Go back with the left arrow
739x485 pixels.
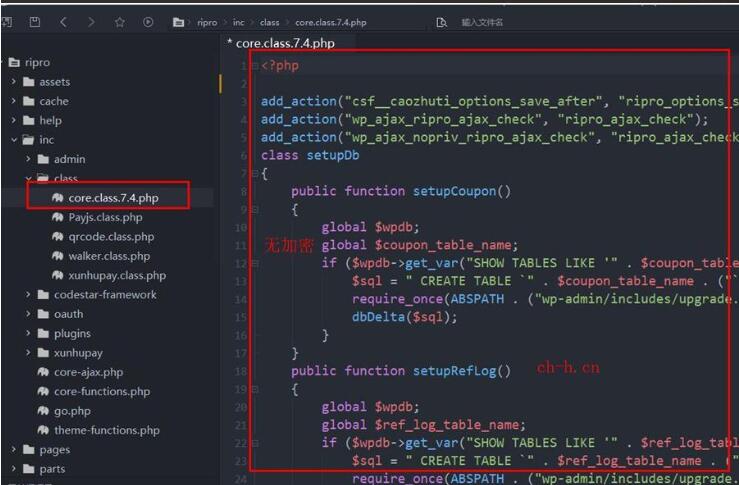click(x=63, y=21)
